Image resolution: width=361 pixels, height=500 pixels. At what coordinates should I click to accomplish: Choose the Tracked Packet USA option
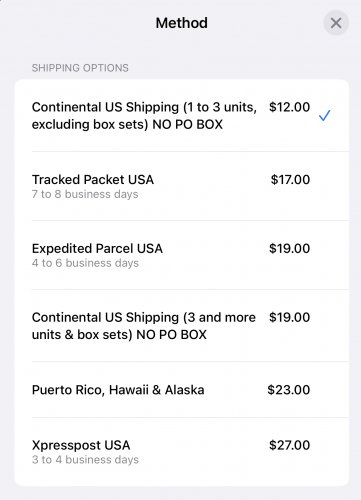point(182,186)
